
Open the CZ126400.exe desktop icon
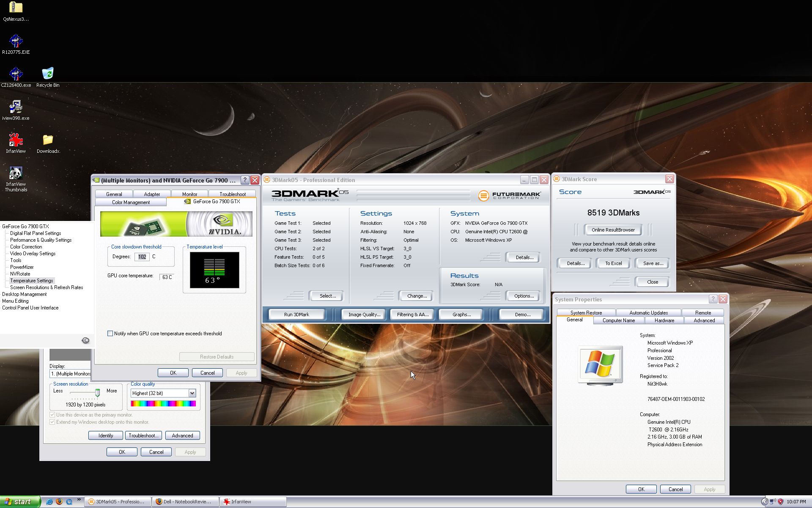point(16,77)
